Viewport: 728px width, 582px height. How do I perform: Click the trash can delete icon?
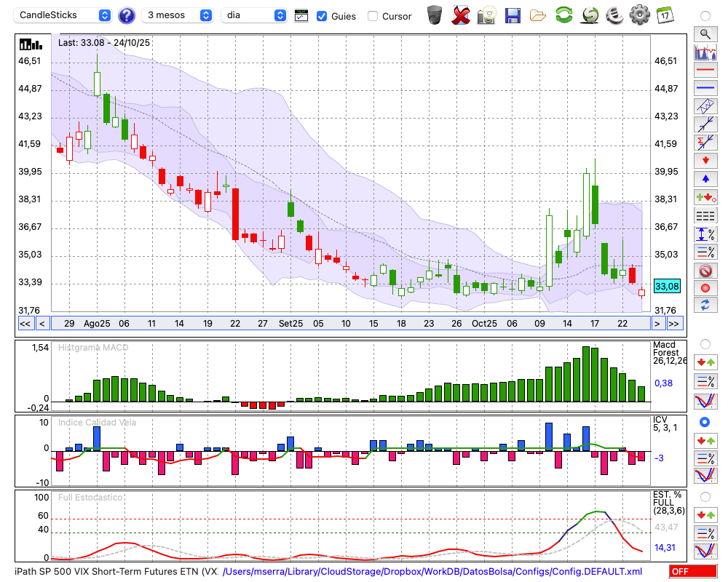435,15
